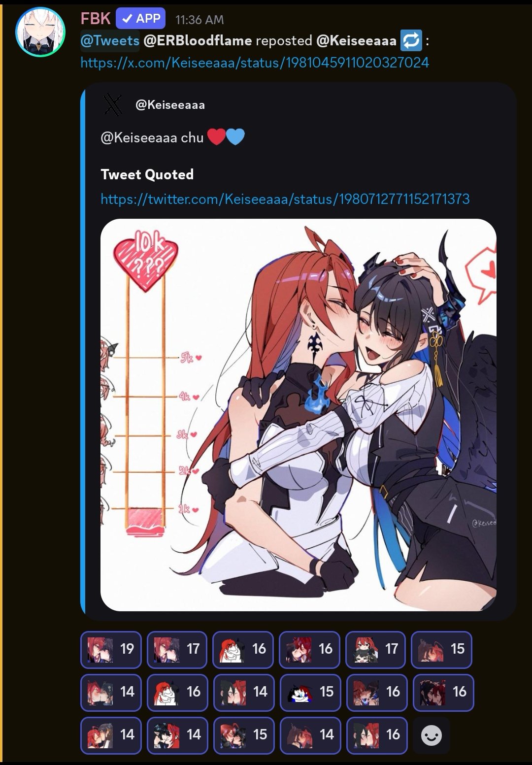
Task: Click the repost arrows emoji icon
Action: click(x=411, y=41)
